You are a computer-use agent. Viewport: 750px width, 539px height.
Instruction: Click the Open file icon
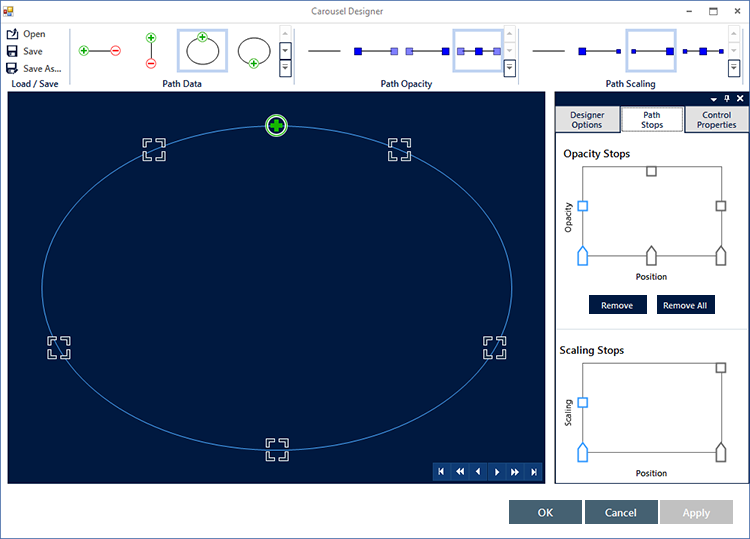point(12,34)
